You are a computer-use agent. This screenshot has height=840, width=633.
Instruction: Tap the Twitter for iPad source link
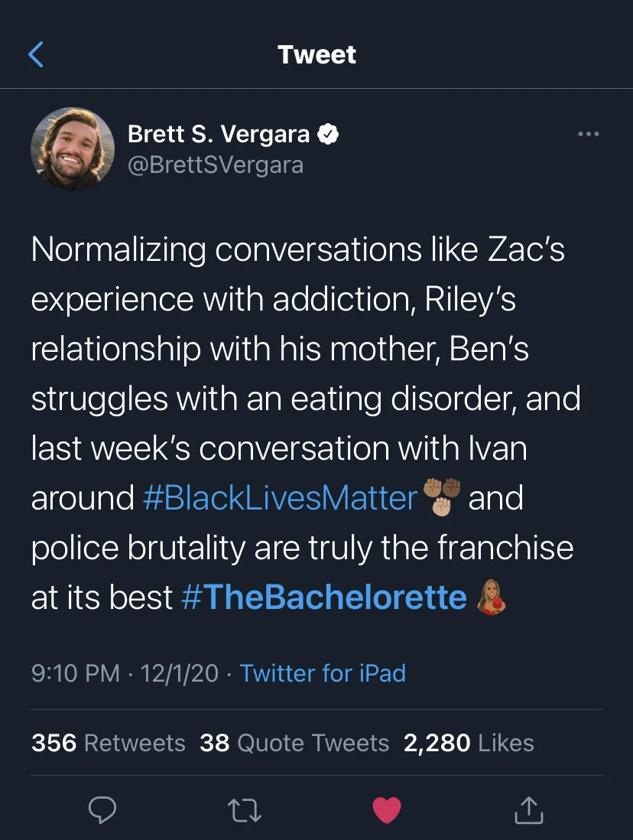tap(323, 673)
